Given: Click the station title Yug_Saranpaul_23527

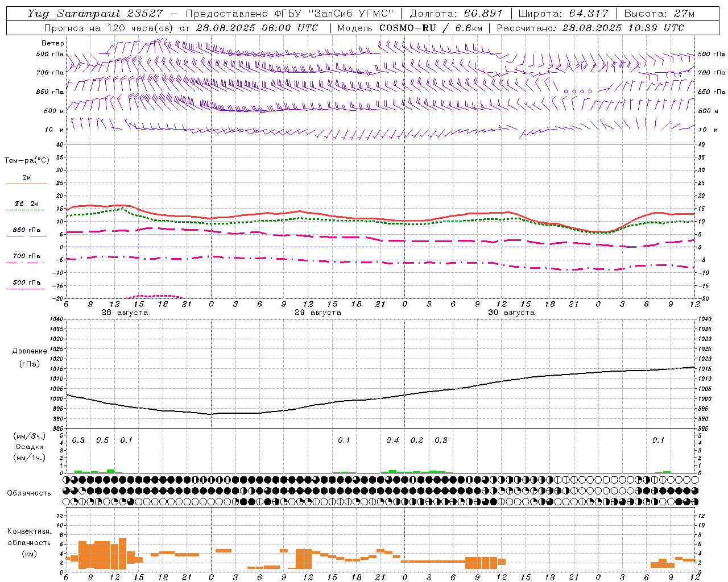Looking at the screenshot, I should pyautogui.click(x=95, y=14).
